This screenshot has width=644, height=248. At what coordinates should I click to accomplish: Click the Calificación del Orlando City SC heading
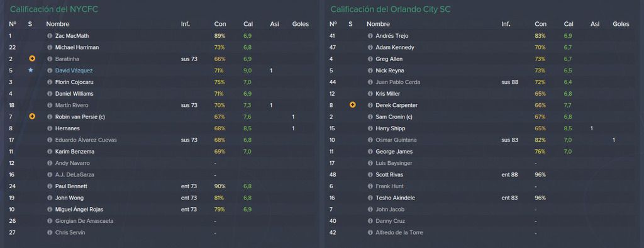click(x=391, y=9)
